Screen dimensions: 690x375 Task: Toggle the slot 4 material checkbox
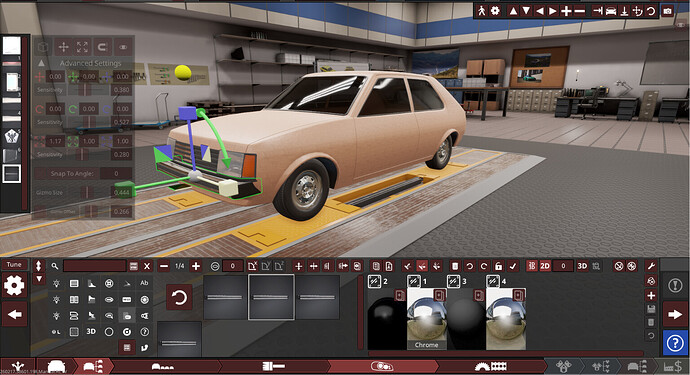click(x=492, y=281)
